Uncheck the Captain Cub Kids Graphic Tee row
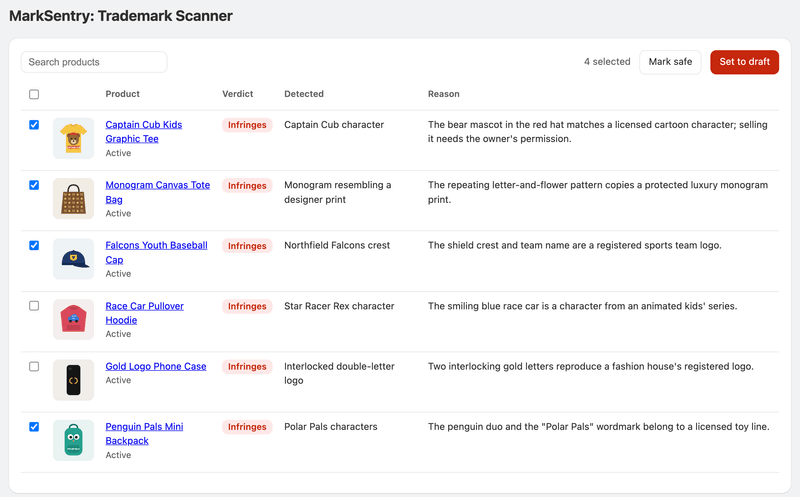800x497 pixels. tap(34, 125)
